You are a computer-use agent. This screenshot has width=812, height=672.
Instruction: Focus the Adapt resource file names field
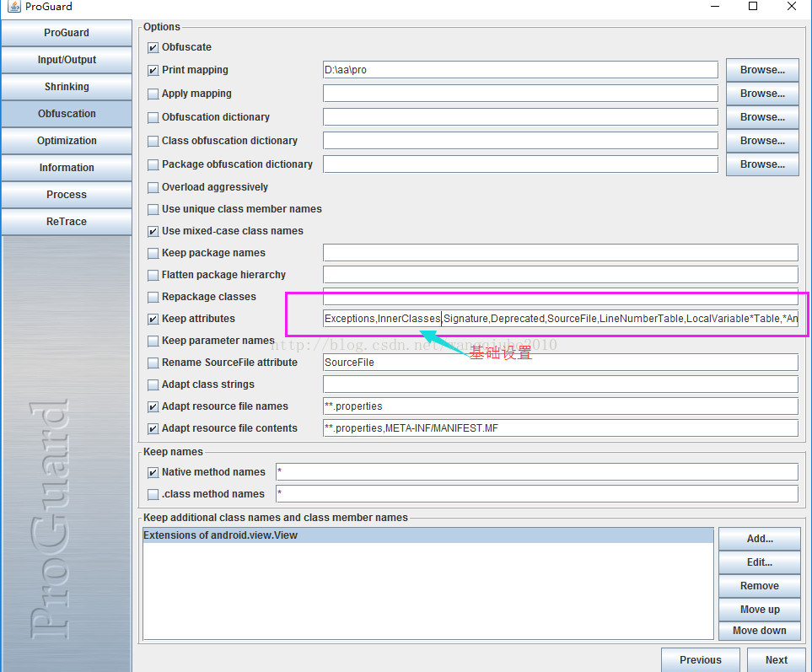click(561, 406)
